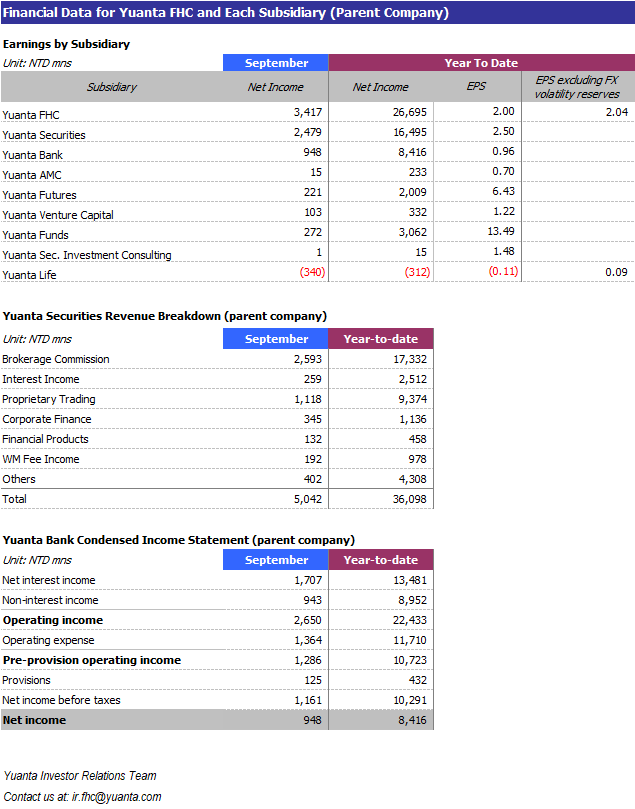
Task: Click the gray highlighted Net income row label
Action: [x=34, y=720]
